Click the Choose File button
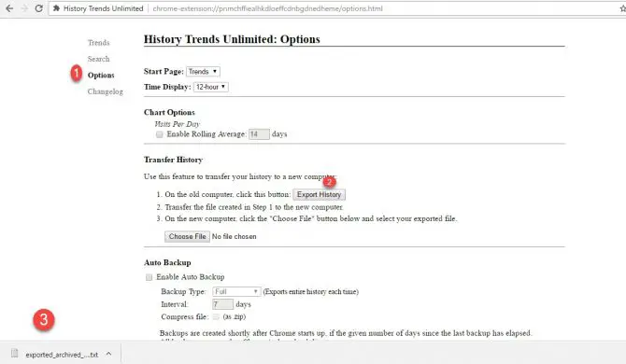The height and width of the screenshot is (364, 626). click(187, 236)
